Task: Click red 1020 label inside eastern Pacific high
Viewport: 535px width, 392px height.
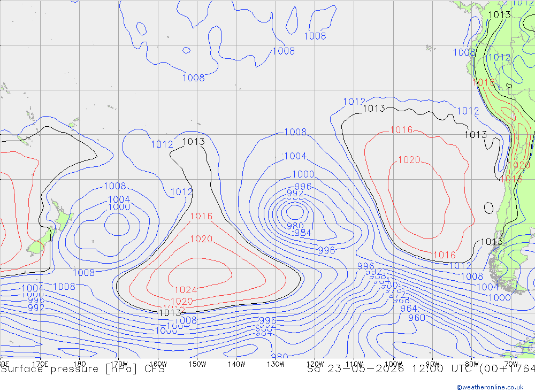Action: [x=409, y=160]
